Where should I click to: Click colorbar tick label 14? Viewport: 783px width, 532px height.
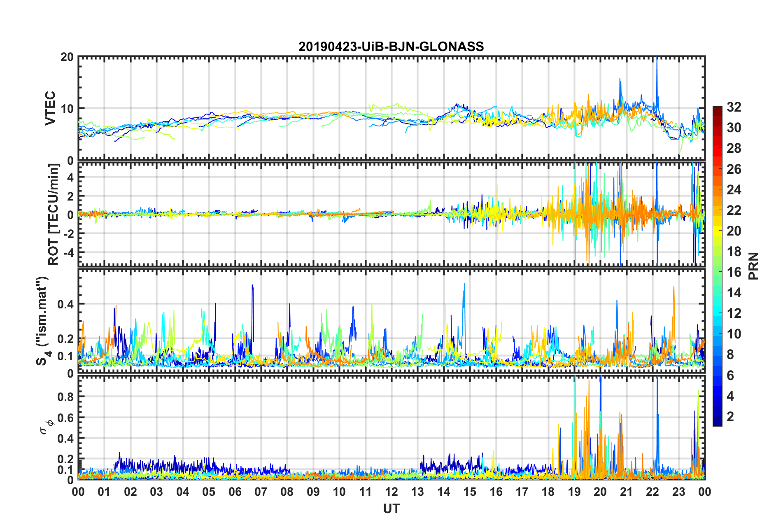[734, 293]
